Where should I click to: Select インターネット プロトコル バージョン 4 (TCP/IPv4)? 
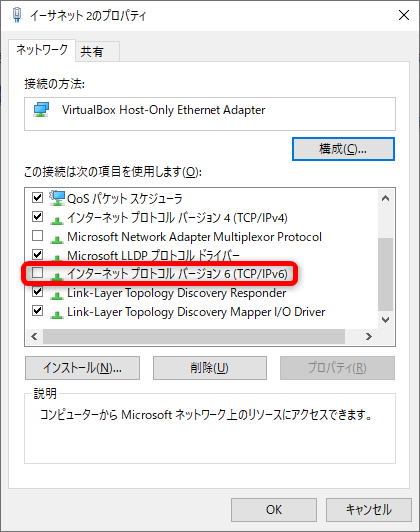point(178,218)
